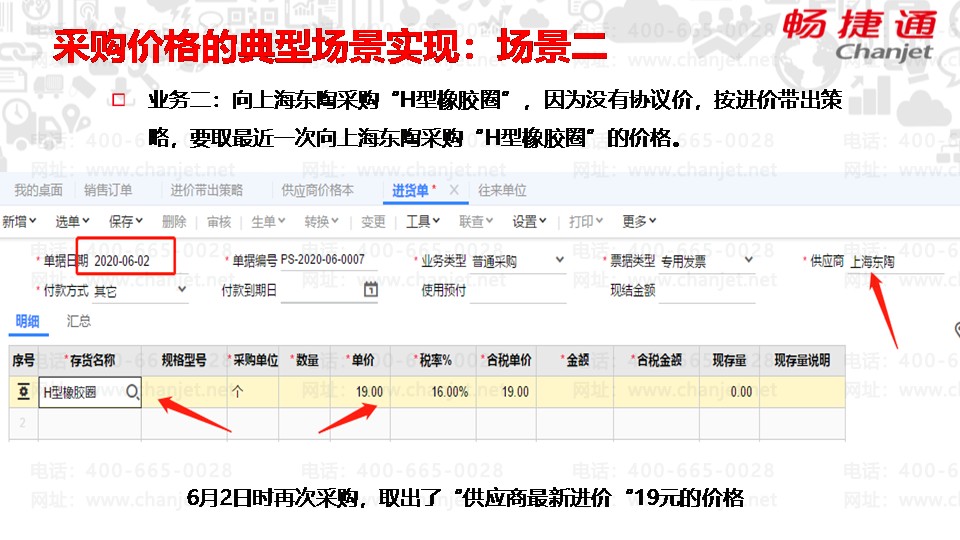Search inventory using the magnifier in 存货名称 cell
Viewport: 960px width, 540px height.
pyautogui.click(x=133, y=392)
